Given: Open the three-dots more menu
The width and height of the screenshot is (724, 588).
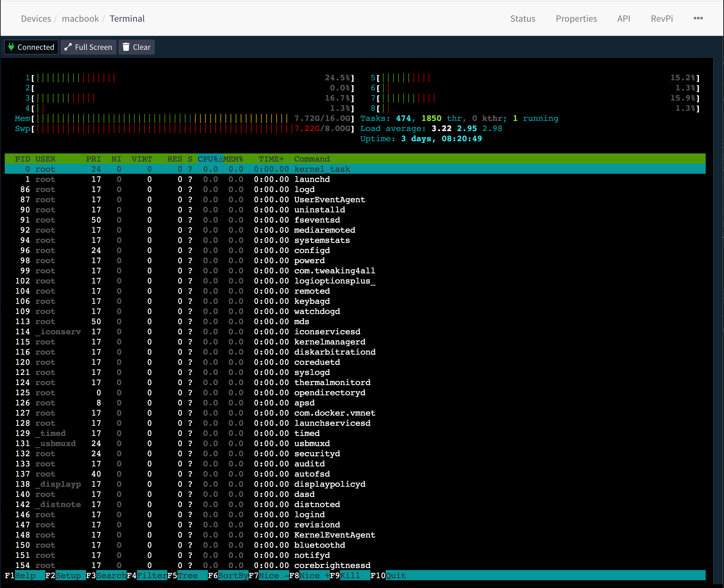Looking at the screenshot, I should tap(698, 19).
